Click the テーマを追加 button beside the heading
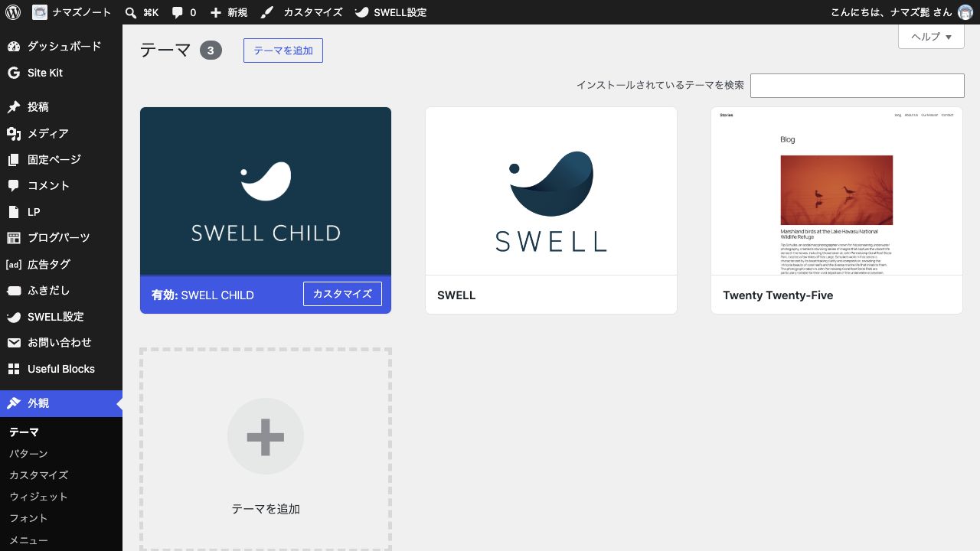 [283, 51]
